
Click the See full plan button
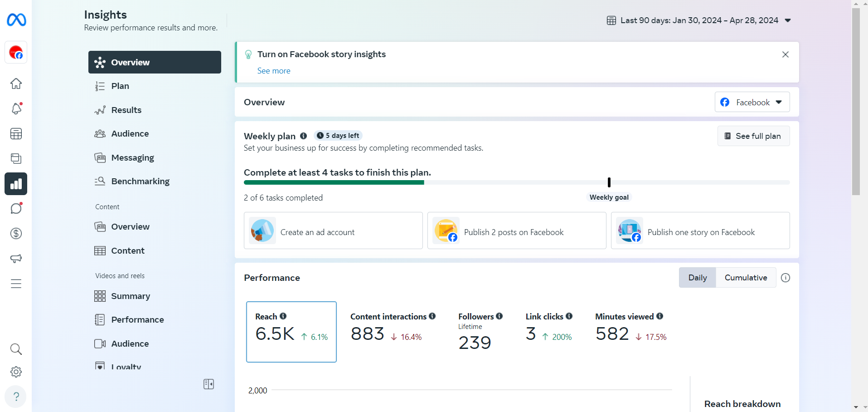[x=753, y=136]
